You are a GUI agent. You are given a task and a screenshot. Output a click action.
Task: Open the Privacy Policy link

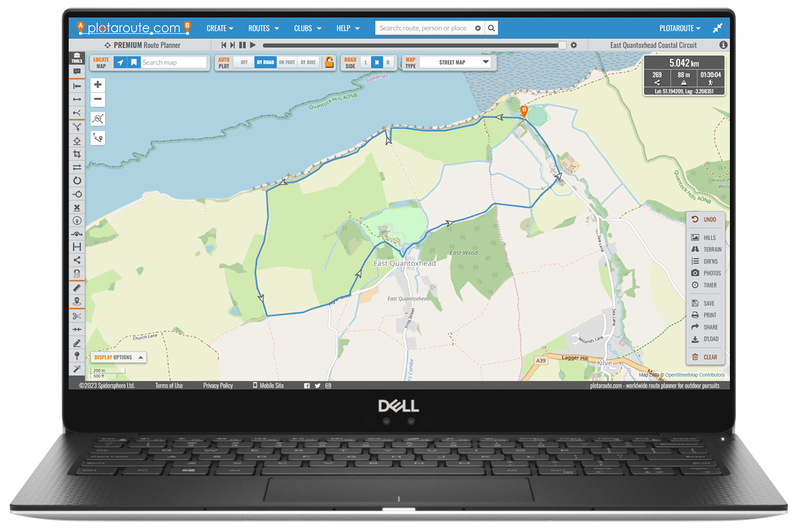point(218,386)
